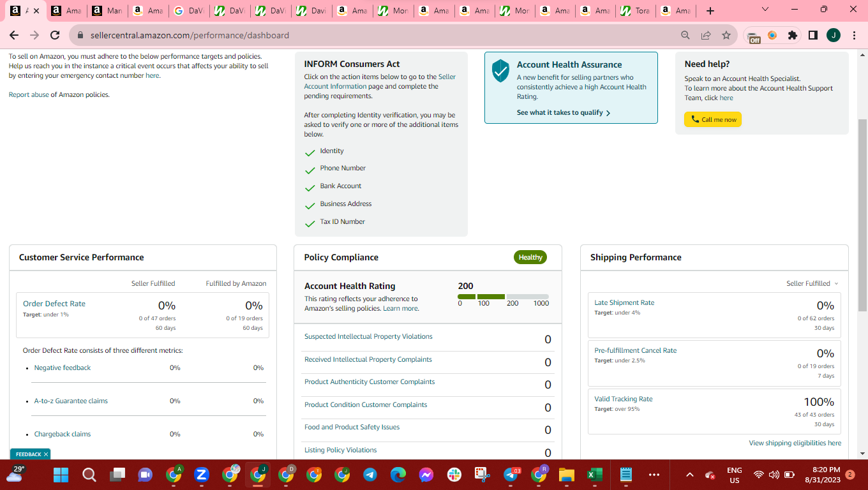
Task: Open Food and Product Safety Issues
Action: 352,427
